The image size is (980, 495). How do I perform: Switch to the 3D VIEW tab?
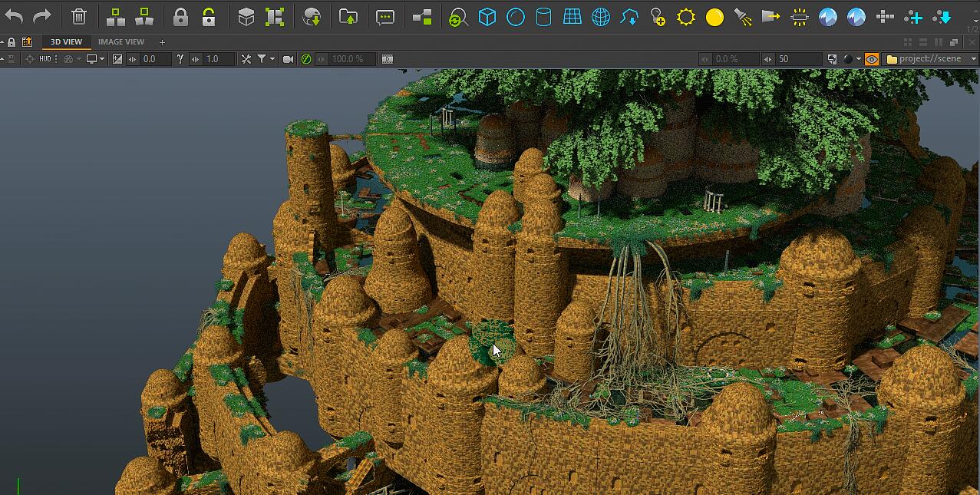click(x=66, y=41)
